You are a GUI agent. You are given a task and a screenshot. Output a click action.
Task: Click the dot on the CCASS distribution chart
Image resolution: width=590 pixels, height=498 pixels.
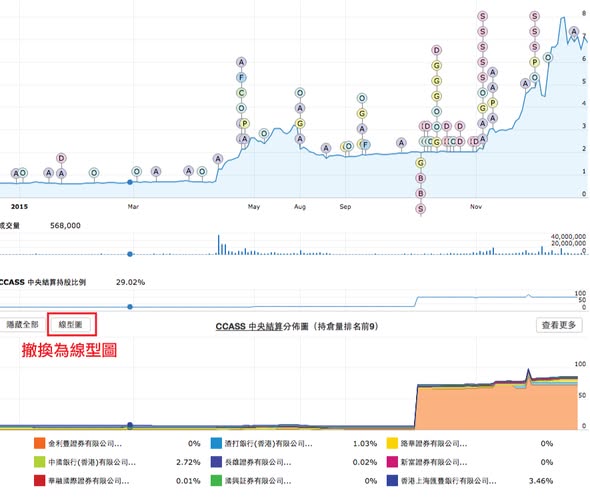[x=130, y=425]
